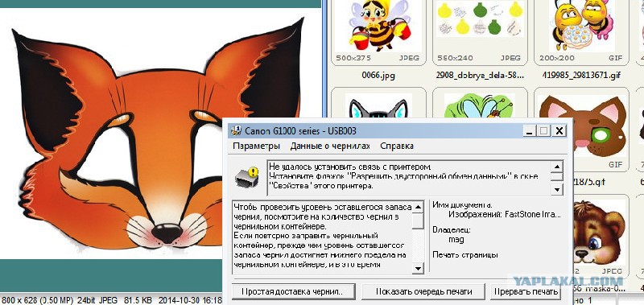Click Прервать печать button
The width and height of the screenshot is (644, 305).
(526, 291)
